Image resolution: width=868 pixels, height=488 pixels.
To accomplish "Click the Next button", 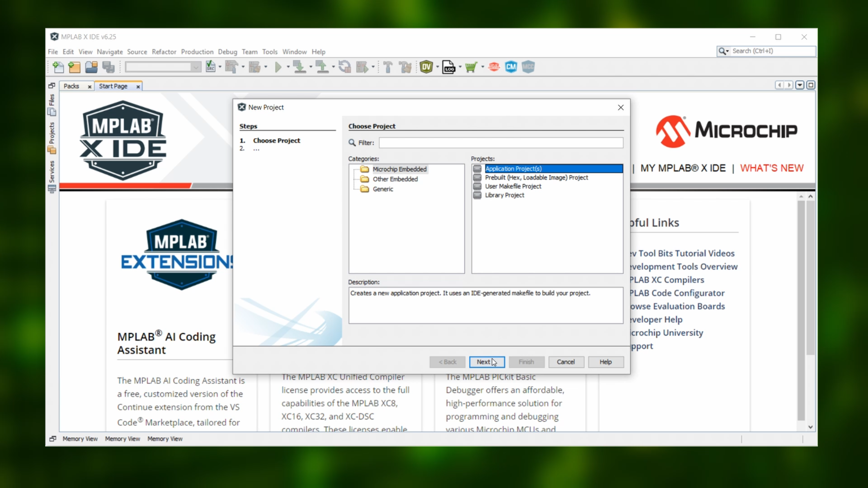I will pos(487,362).
